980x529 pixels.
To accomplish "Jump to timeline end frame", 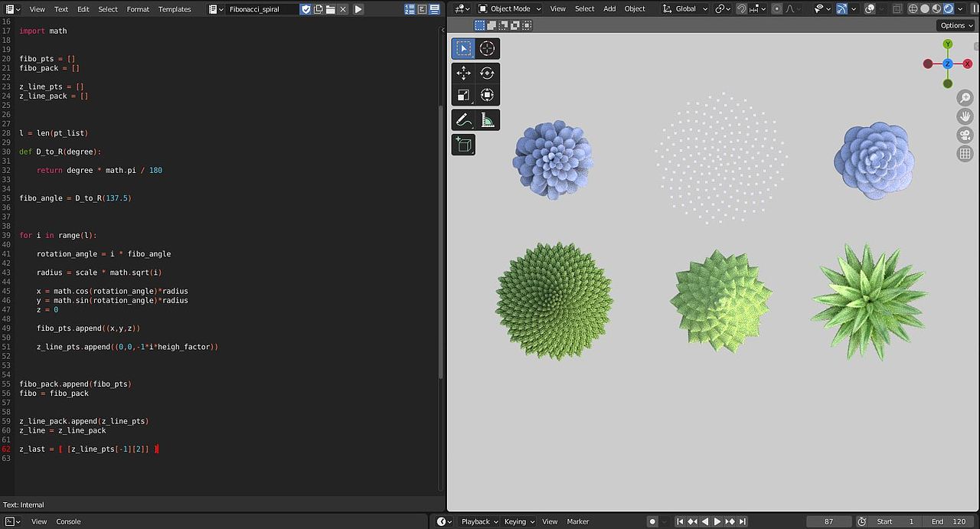I will coord(742,521).
